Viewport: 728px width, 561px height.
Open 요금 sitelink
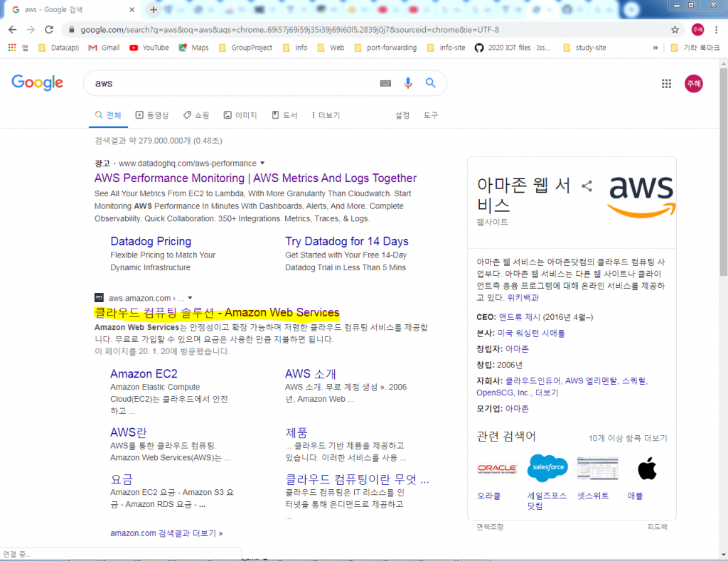pyautogui.click(x=122, y=479)
